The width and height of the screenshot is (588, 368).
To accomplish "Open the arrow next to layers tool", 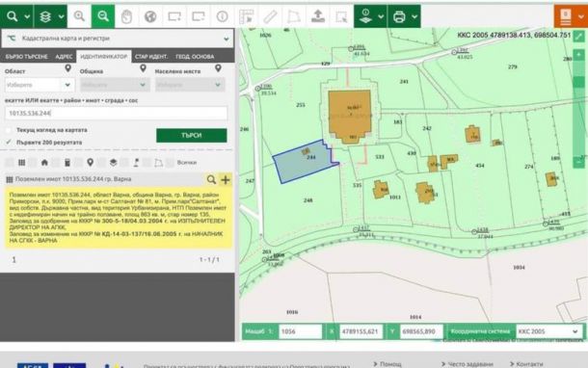I will coord(61,17).
